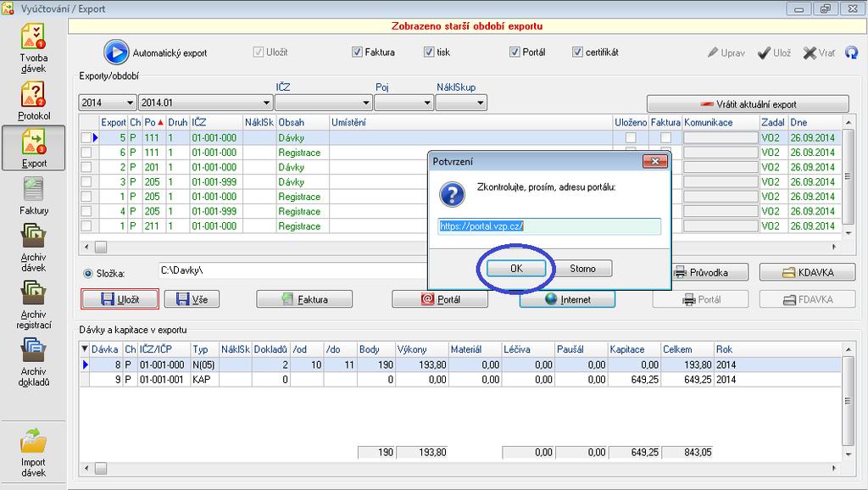Image resolution: width=868 pixels, height=490 pixels.
Task: Check the row checkbox for export 5
Action: [x=86, y=137]
